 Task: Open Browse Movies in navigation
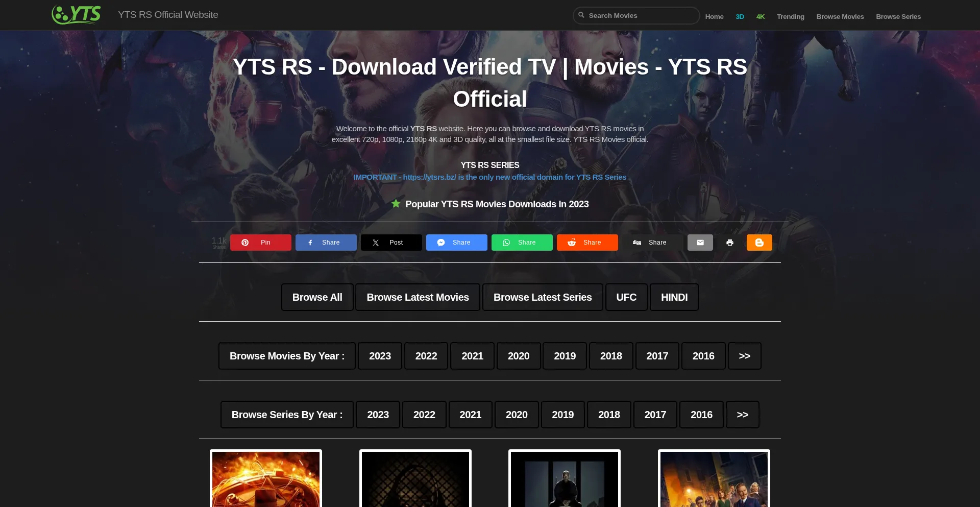point(840,16)
